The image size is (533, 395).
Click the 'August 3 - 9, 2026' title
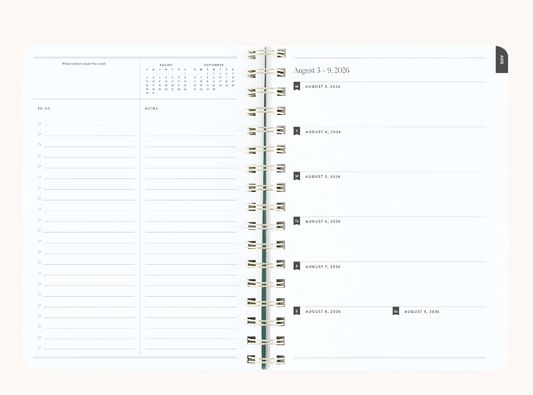tap(322, 70)
